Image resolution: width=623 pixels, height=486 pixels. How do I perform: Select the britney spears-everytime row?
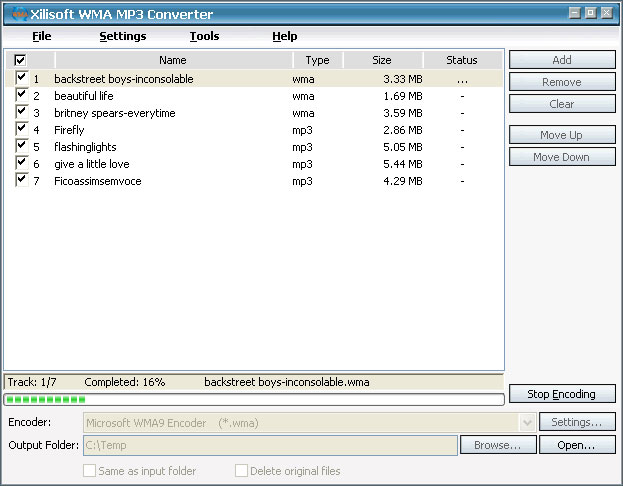pos(115,113)
